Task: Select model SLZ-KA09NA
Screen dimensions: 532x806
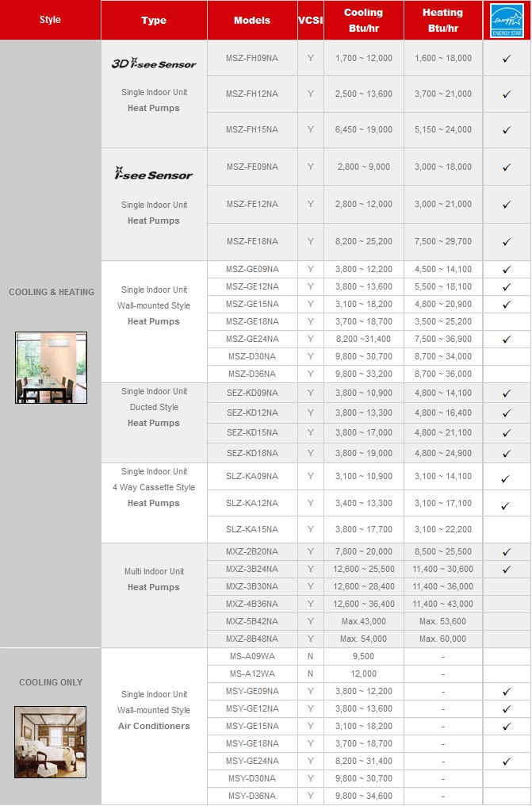Action: coord(251,477)
